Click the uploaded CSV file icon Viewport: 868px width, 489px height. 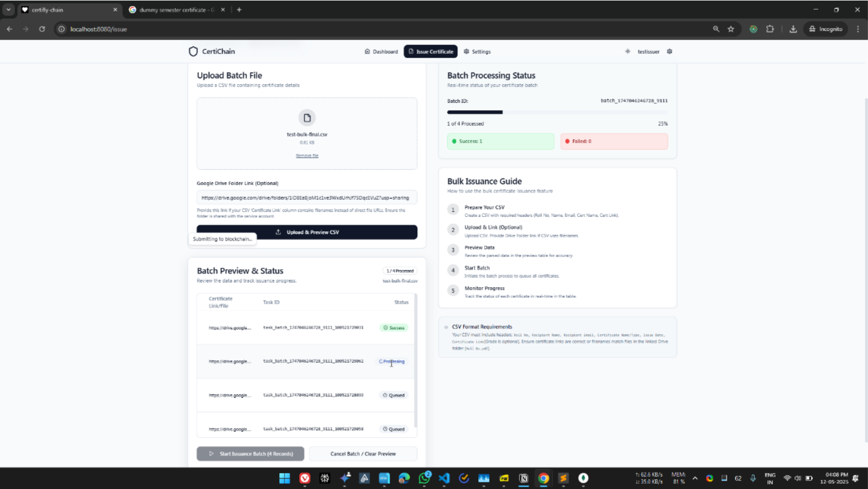[x=307, y=118]
